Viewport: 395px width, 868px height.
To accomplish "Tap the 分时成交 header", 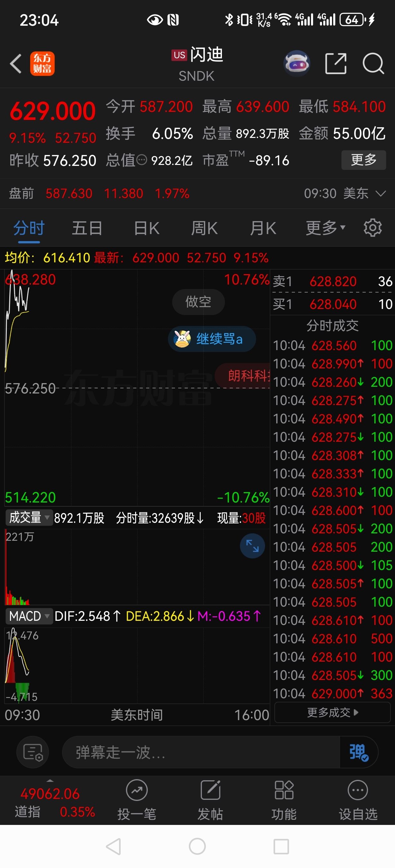I will tap(332, 325).
